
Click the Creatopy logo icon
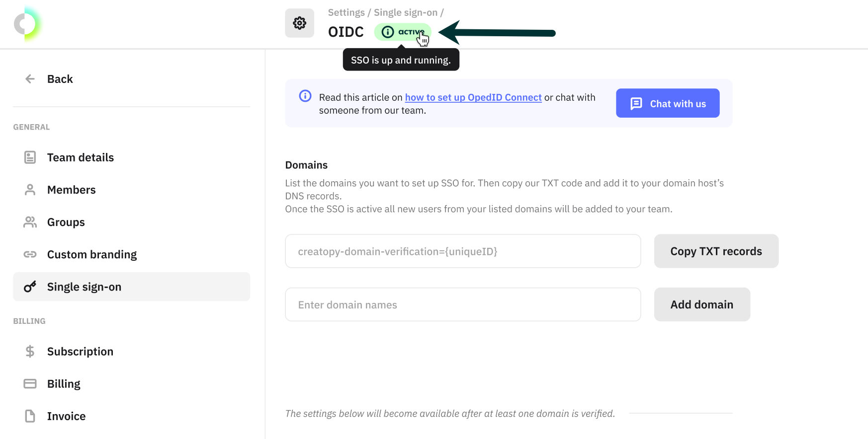(x=27, y=23)
